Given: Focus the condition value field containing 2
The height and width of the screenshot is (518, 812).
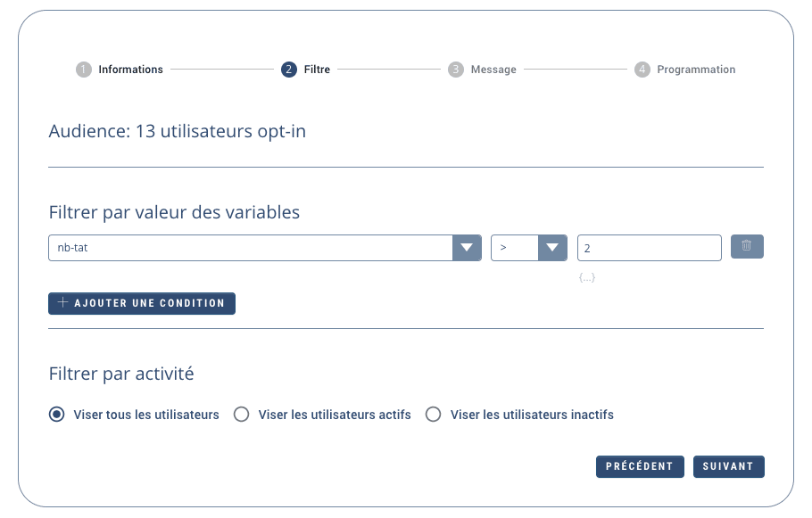Looking at the screenshot, I should tap(649, 248).
